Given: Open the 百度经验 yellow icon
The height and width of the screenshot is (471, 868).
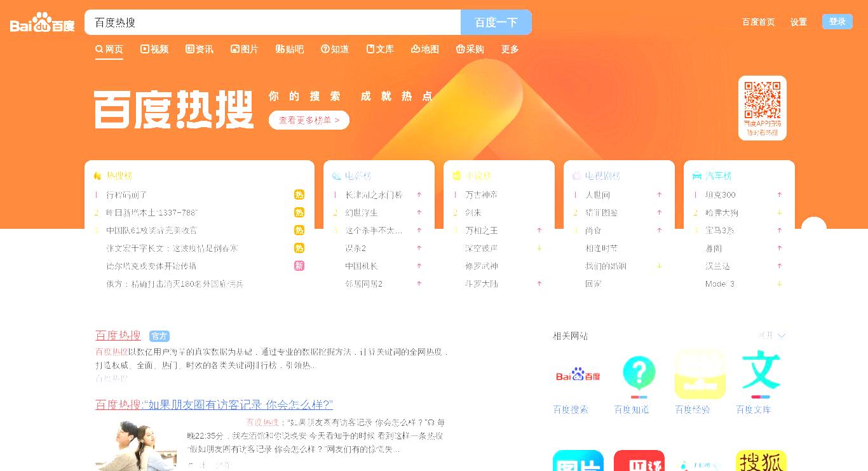Looking at the screenshot, I should 700,374.
